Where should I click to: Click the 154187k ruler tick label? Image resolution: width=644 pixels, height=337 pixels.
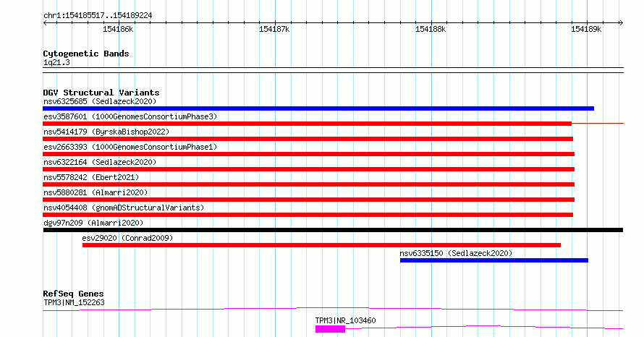click(274, 29)
